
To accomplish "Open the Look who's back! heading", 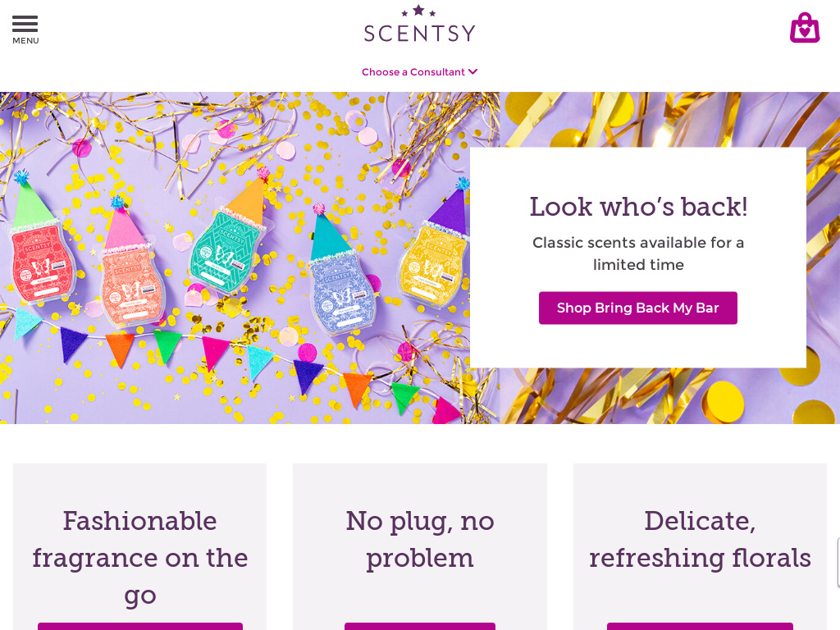I will [x=638, y=207].
